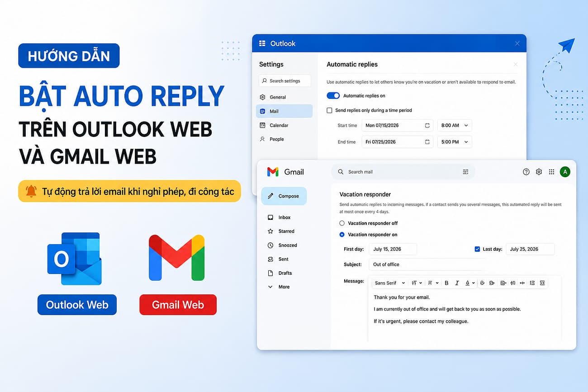Viewport: 588px width, 392px height.
Task: Click the General gear icon in Outlook settings
Action: [262, 97]
